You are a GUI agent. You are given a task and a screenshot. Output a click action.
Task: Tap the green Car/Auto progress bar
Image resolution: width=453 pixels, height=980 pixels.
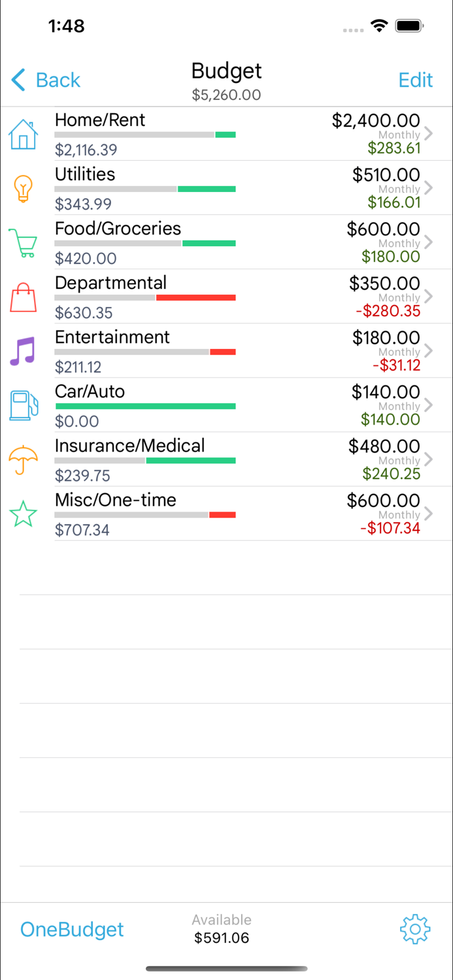pyautogui.click(x=145, y=406)
